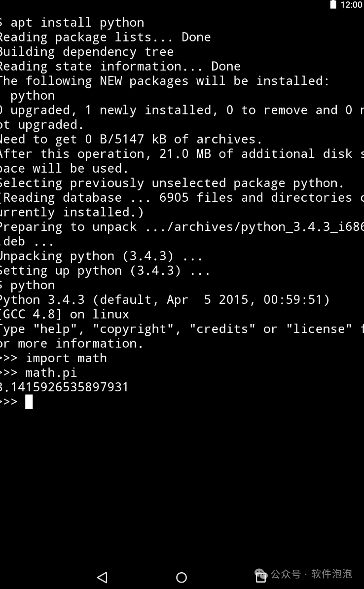Click 'Reading package lists... Done' line

point(105,37)
